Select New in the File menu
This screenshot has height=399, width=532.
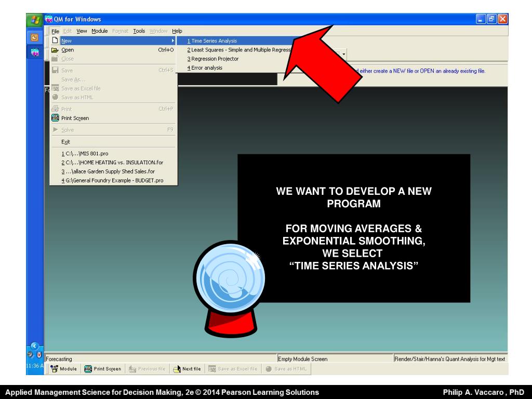113,41
